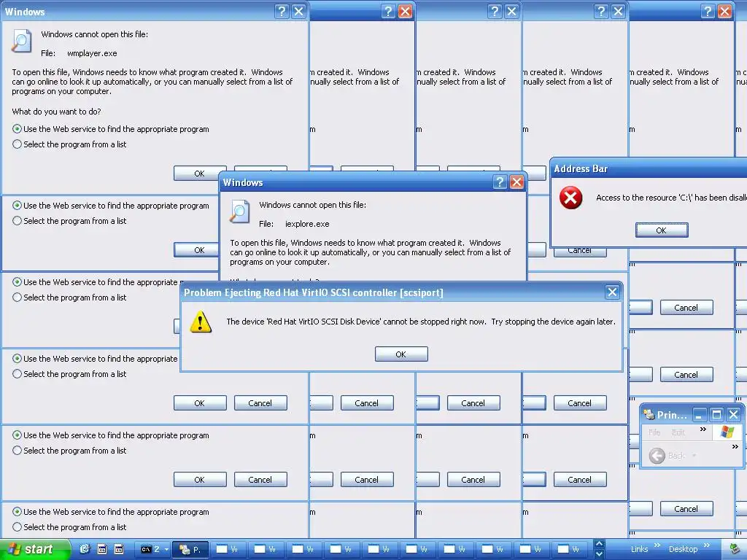Click the taskbar scroll down arrow
747x560 pixels.
600,554
